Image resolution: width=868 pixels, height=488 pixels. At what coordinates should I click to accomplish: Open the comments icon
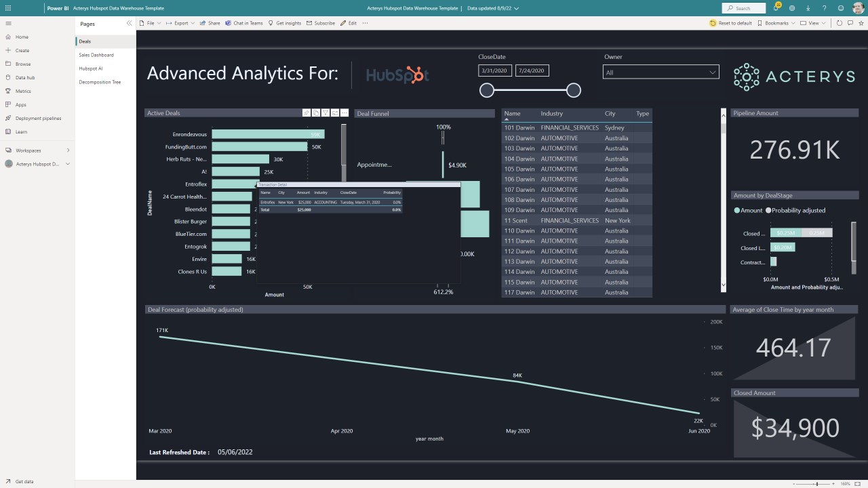pyautogui.click(x=850, y=23)
